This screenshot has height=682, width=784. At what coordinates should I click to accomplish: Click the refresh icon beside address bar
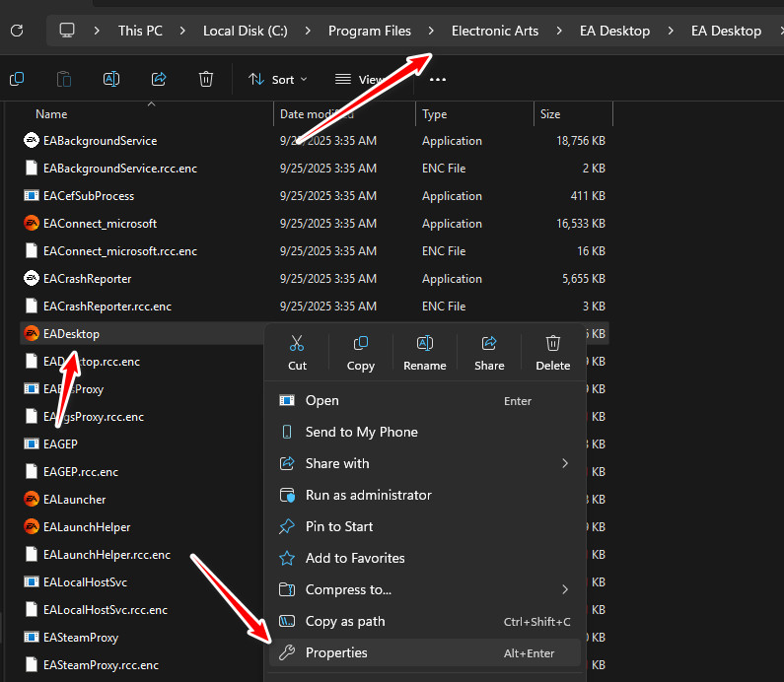[x=17, y=31]
